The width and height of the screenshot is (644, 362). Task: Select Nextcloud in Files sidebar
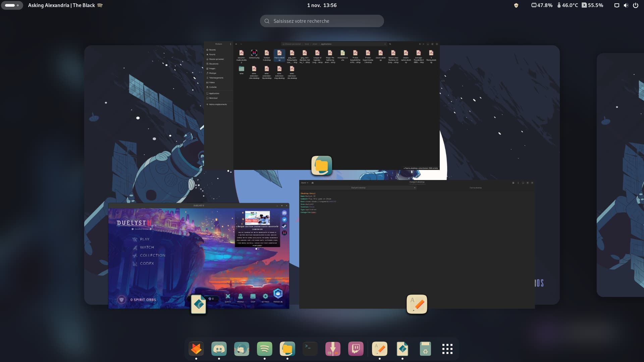[219, 98]
